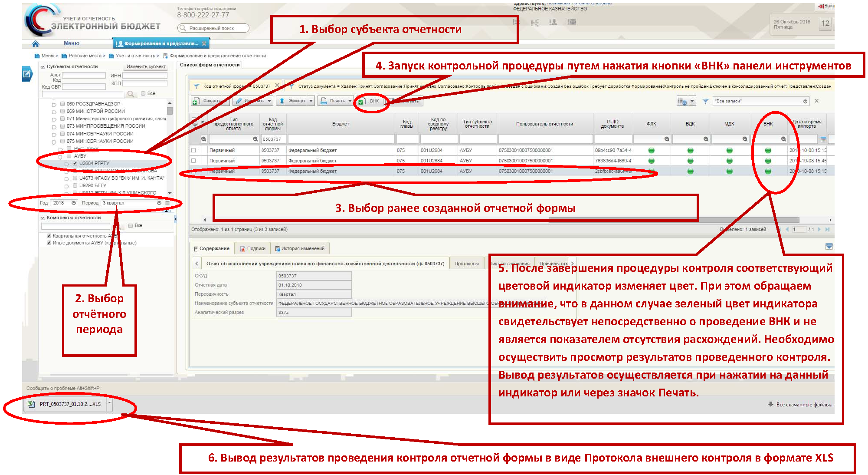Click the subject search magnifier icon
Viewport: 868px width, 475px height.
coord(130,94)
